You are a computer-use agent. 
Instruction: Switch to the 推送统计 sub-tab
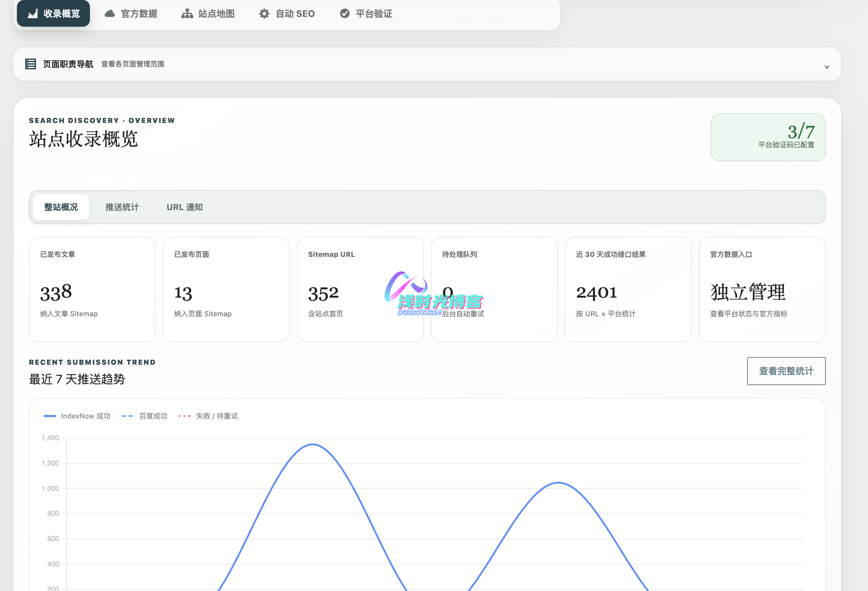coord(122,207)
